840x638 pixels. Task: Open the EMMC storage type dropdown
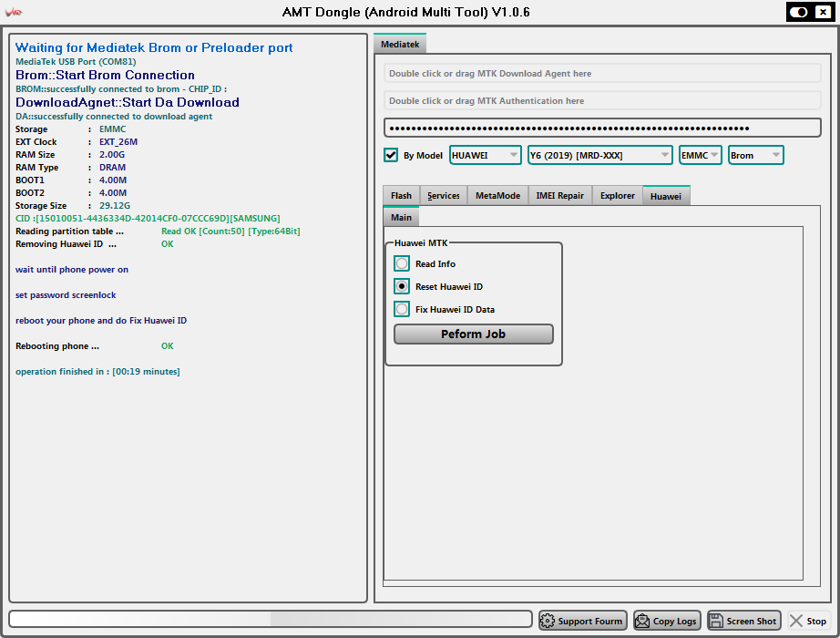click(x=700, y=155)
